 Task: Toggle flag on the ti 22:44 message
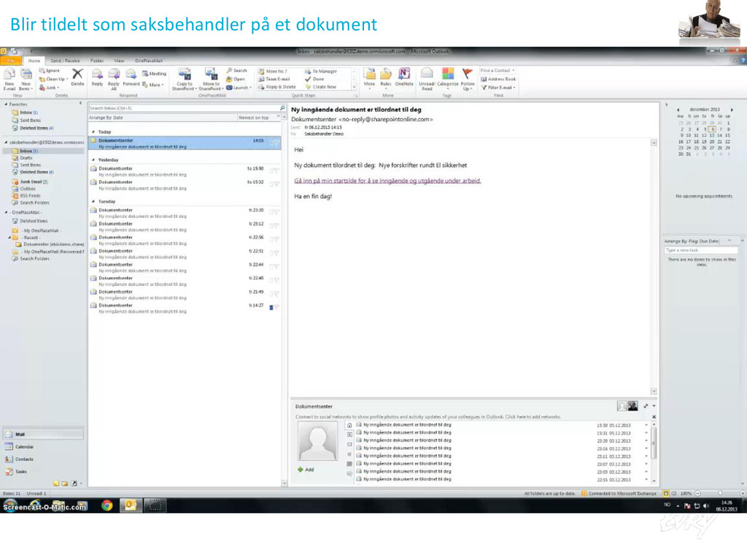(x=276, y=266)
